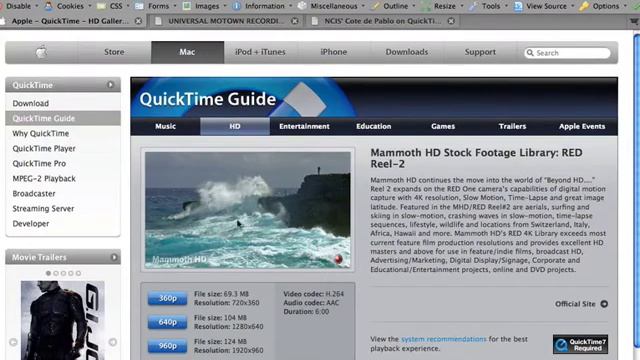The image size is (640, 360).
Task: Switch to the Music guide tab
Action: (165, 127)
